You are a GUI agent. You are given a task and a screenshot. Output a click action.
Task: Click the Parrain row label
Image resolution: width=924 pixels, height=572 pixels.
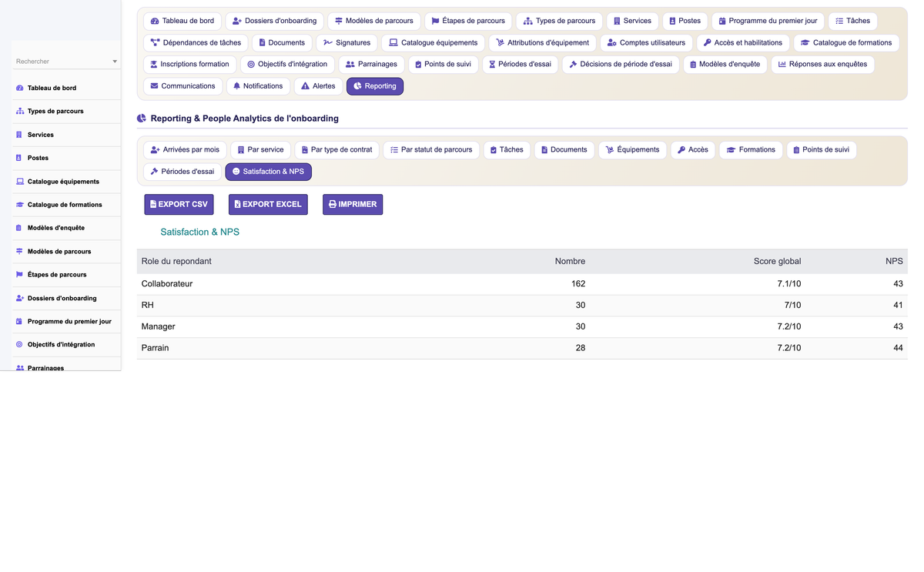(x=155, y=348)
